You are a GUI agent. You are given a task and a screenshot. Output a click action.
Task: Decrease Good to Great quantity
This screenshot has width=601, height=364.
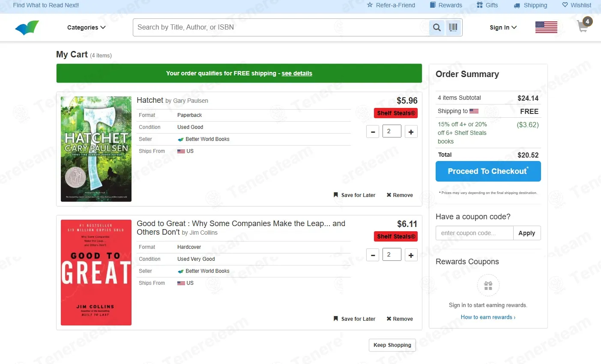pyautogui.click(x=373, y=255)
